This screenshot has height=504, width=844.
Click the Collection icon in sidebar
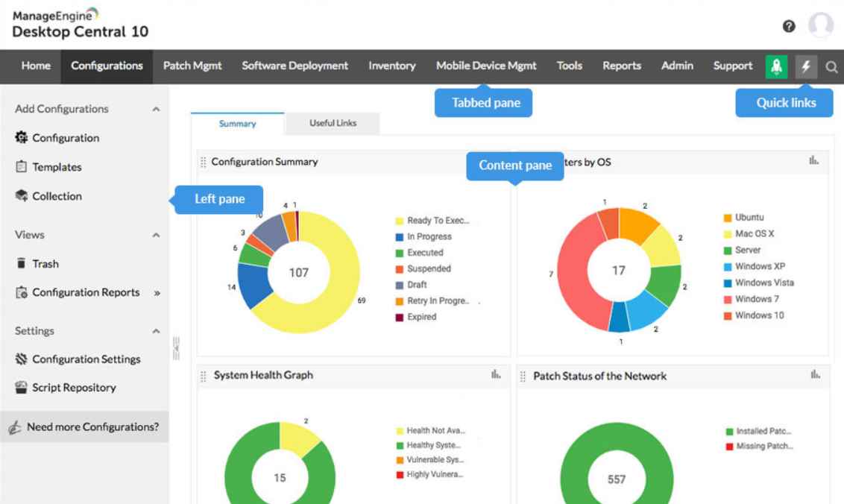[x=21, y=195]
